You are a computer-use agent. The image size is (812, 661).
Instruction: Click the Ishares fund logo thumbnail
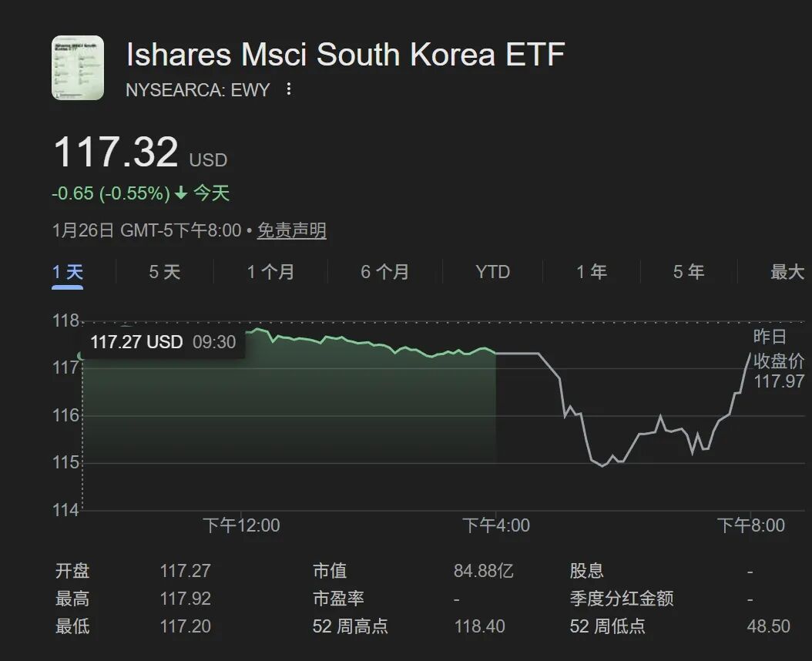(x=76, y=68)
